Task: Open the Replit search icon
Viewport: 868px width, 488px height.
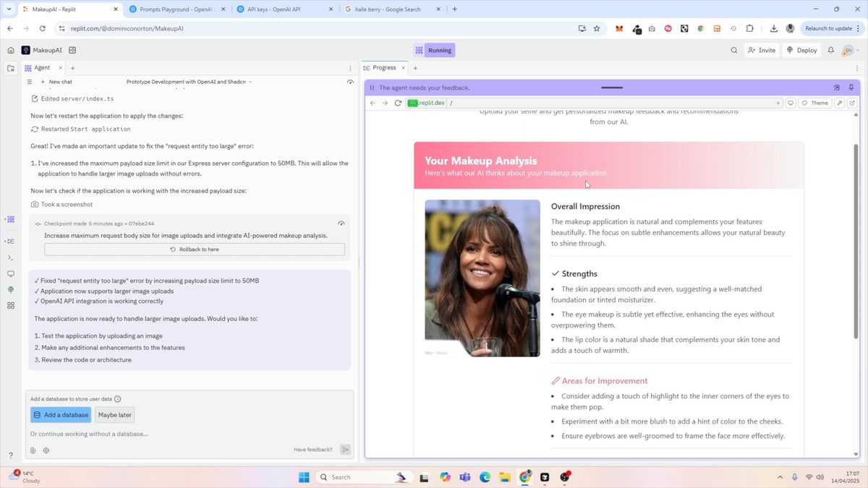Action: [x=734, y=51]
